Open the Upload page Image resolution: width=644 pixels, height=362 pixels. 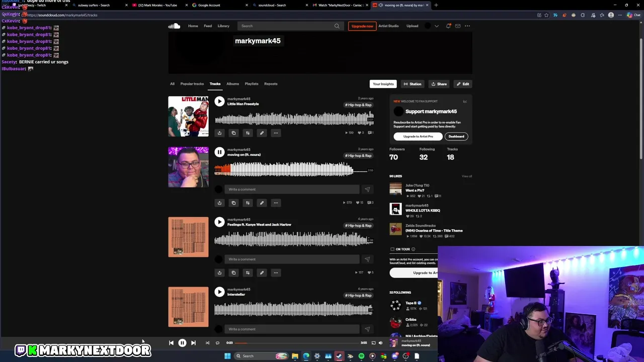[412, 26]
